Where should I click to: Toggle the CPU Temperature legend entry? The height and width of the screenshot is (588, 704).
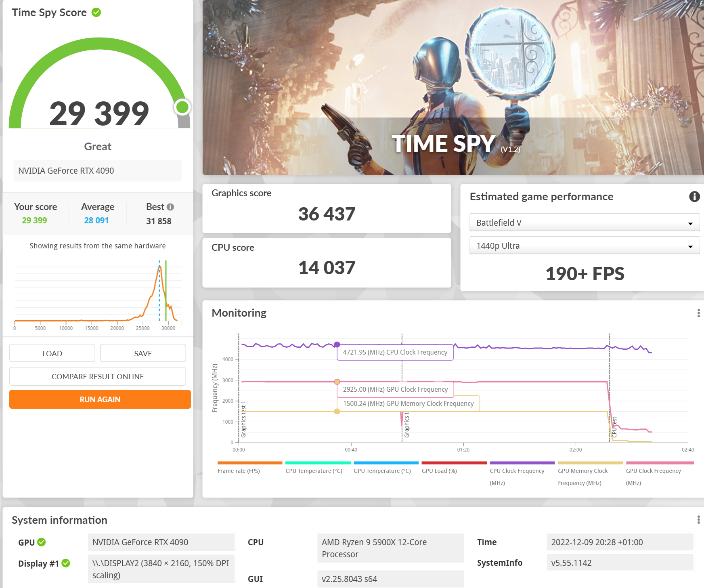318,468
